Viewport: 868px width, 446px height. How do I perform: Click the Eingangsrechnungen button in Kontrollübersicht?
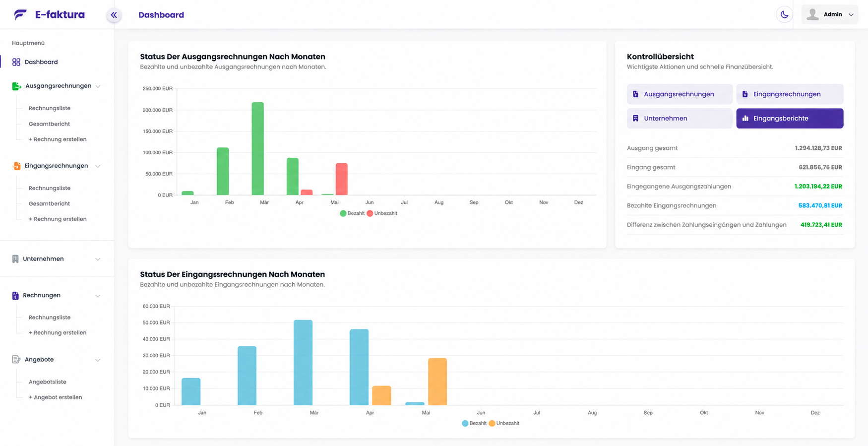pos(790,94)
